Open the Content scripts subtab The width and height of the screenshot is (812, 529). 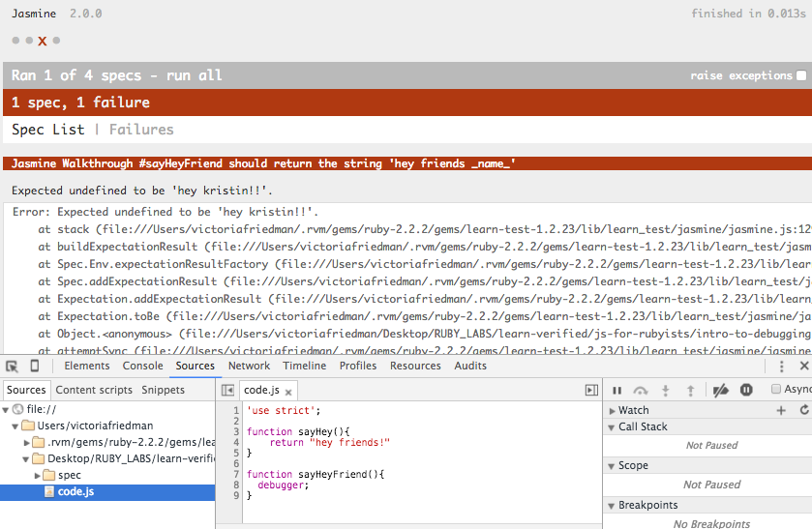[94, 390]
